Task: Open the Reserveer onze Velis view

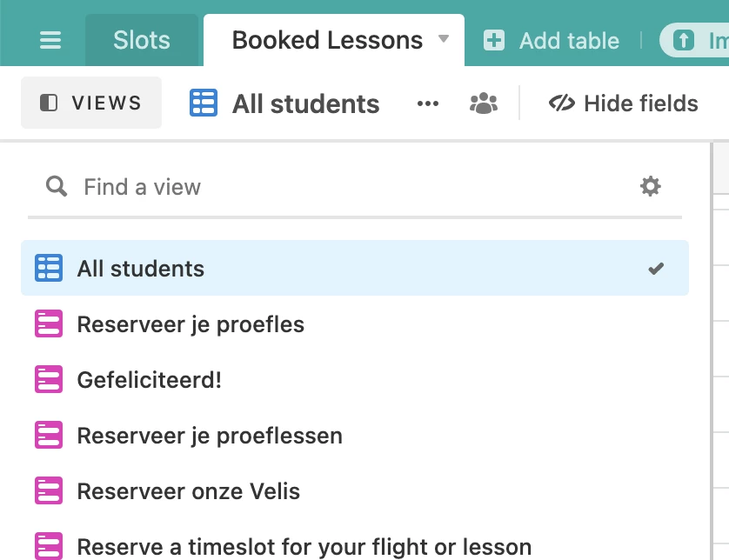Action: pyautogui.click(x=355, y=490)
